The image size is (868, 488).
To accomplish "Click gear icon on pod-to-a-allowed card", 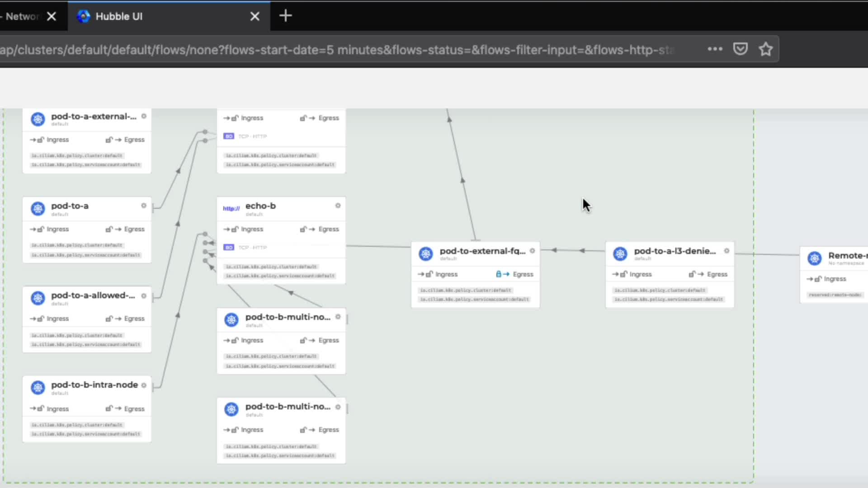I will [x=144, y=296].
